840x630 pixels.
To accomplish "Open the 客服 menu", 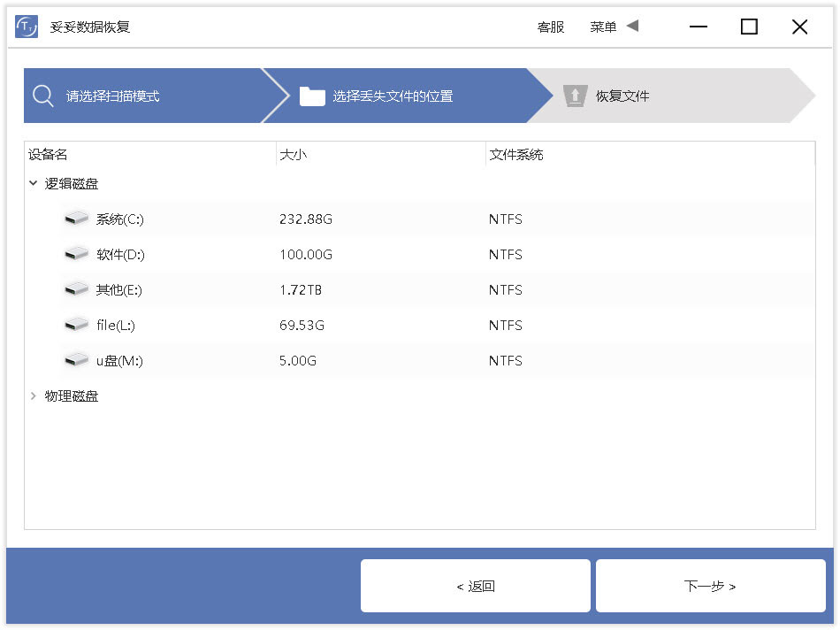I will tap(551, 27).
